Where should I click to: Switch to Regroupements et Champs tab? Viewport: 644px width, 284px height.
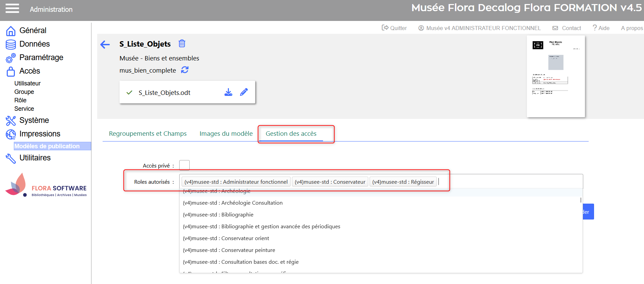[147, 134]
